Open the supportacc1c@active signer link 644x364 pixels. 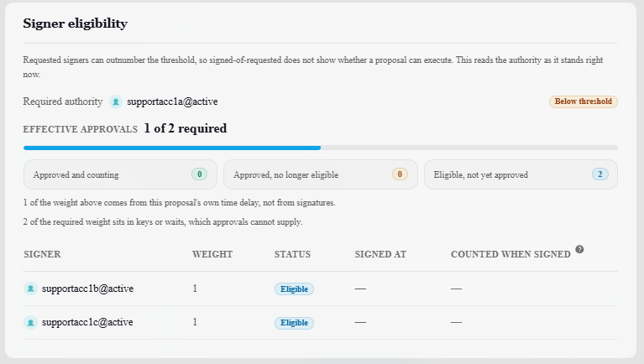click(87, 322)
